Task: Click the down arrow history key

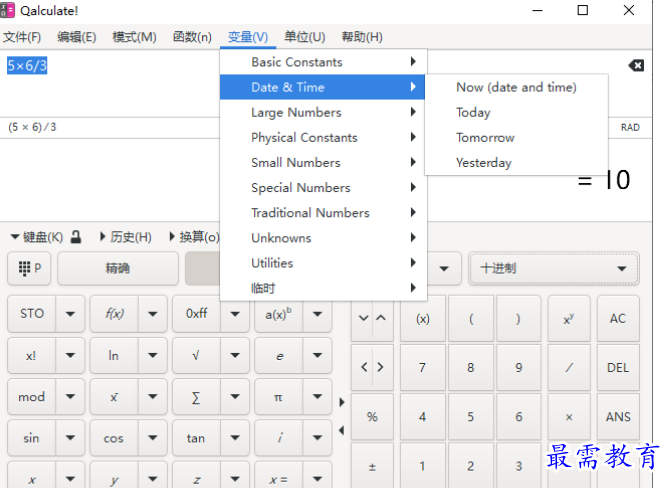Action: [x=363, y=318]
